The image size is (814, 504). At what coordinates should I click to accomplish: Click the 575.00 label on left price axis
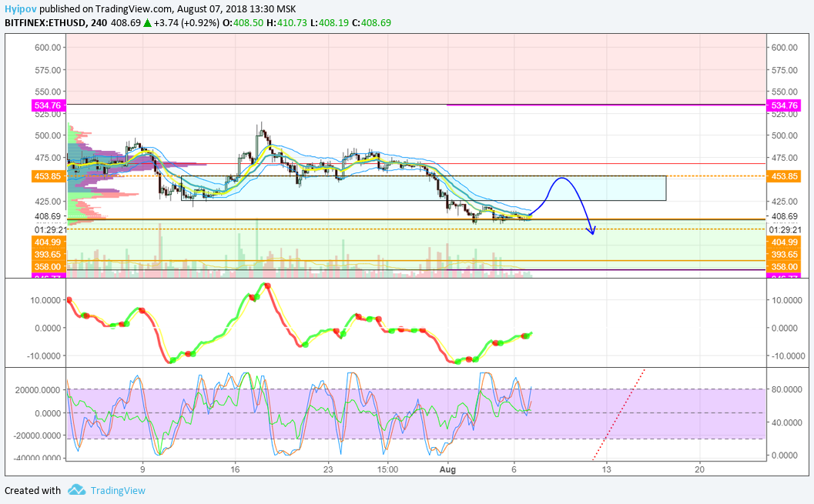click(x=49, y=70)
